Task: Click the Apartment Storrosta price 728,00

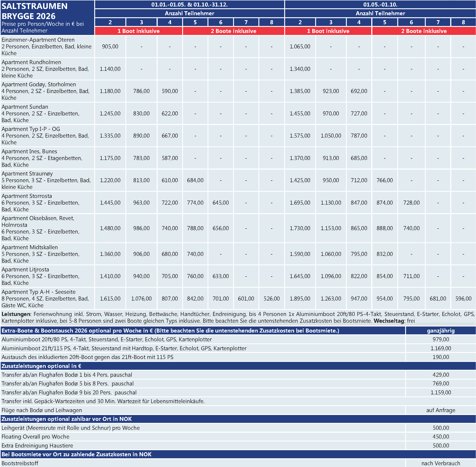Action: click(x=411, y=203)
